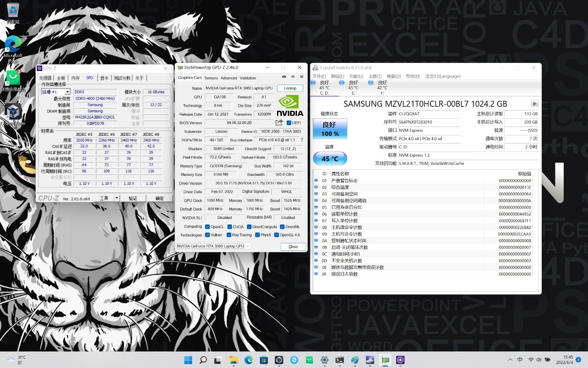Open the Windows Start menu
Viewport: 588px width, 368px height.
(x=188, y=360)
